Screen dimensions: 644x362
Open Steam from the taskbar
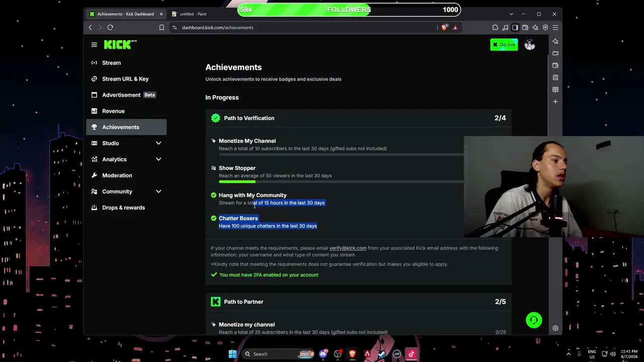(x=382, y=354)
